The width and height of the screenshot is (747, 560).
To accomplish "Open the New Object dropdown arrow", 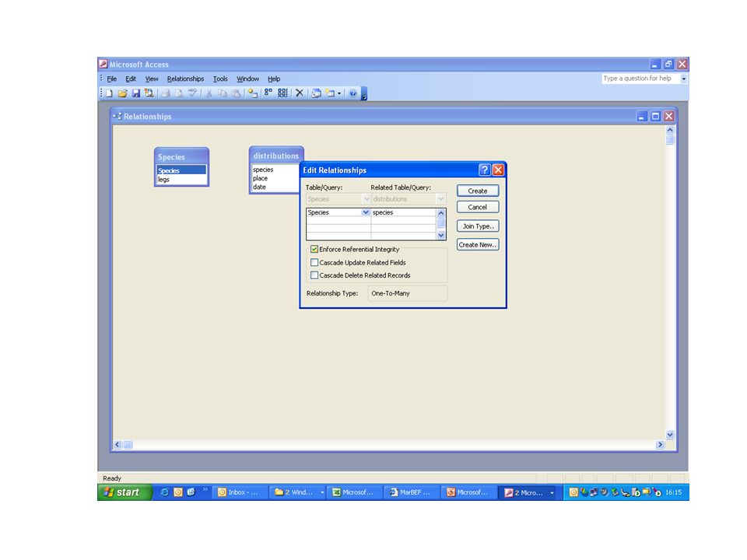I will coord(339,93).
